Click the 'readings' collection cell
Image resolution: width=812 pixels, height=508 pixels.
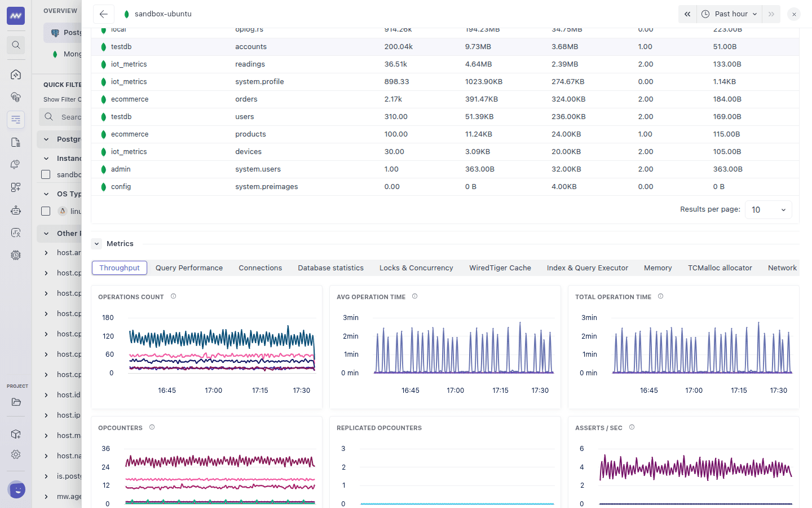click(250, 64)
